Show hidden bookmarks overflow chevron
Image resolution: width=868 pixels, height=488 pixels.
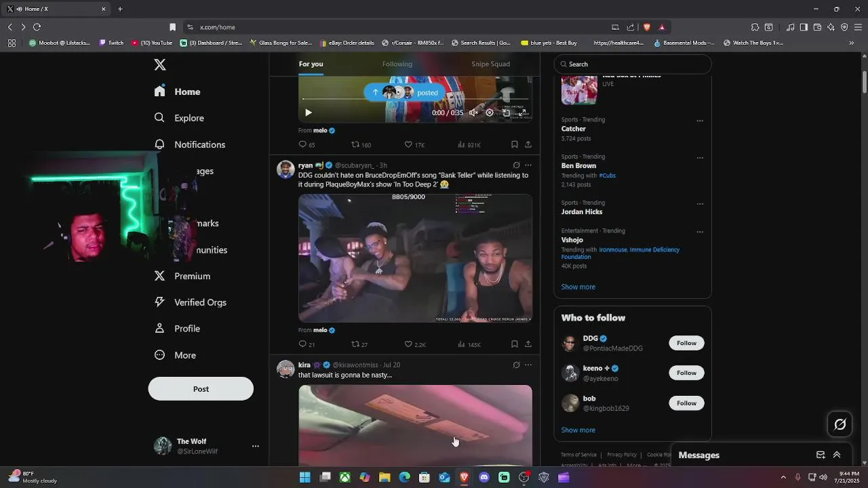tap(851, 43)
